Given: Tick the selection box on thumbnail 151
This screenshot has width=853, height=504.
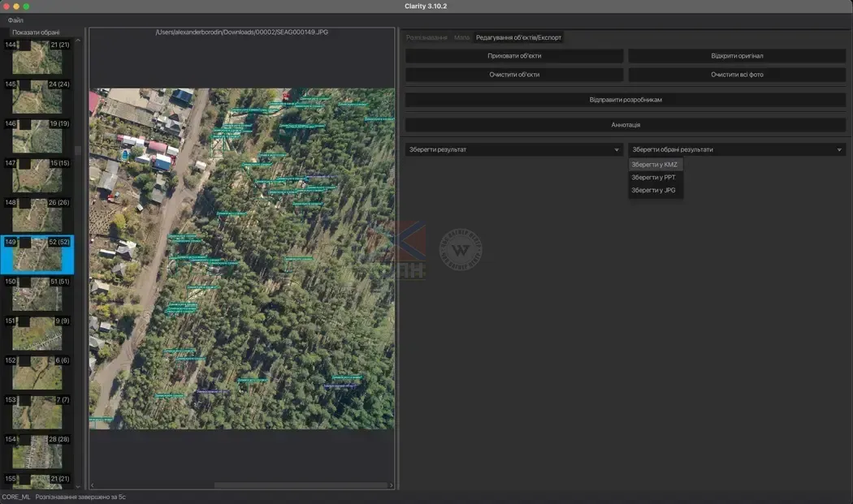Looking at the screenshot, I should coord(24,321).
